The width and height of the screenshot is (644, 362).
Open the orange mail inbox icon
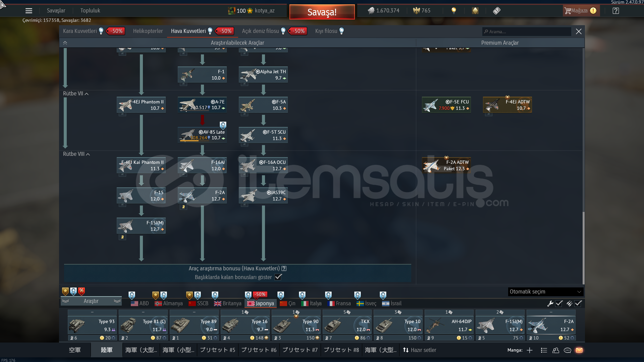pos(579,350)
